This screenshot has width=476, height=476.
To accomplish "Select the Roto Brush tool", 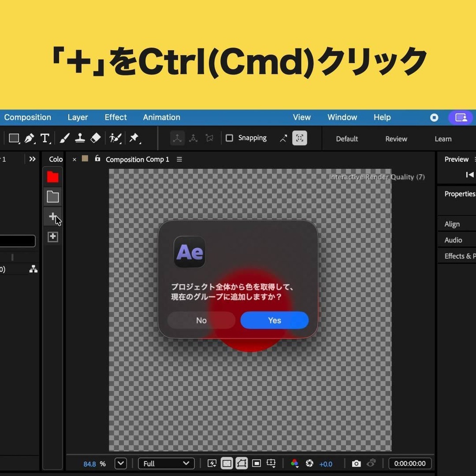I will tap(114, 138).
